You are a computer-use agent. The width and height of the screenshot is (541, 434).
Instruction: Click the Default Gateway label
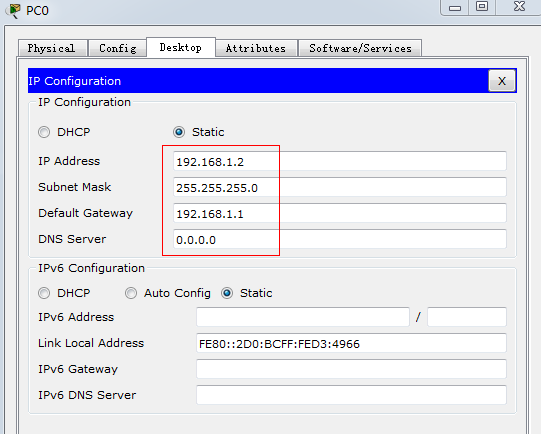[85, 213]
